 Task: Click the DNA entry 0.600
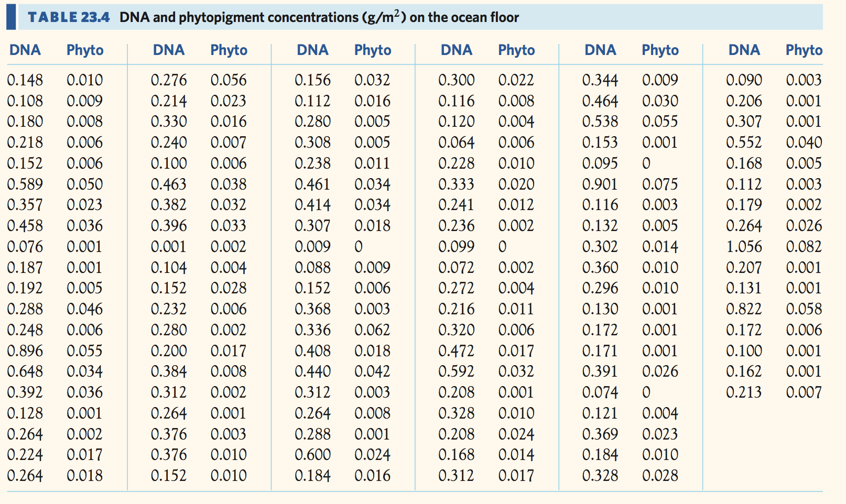point(312,455)
